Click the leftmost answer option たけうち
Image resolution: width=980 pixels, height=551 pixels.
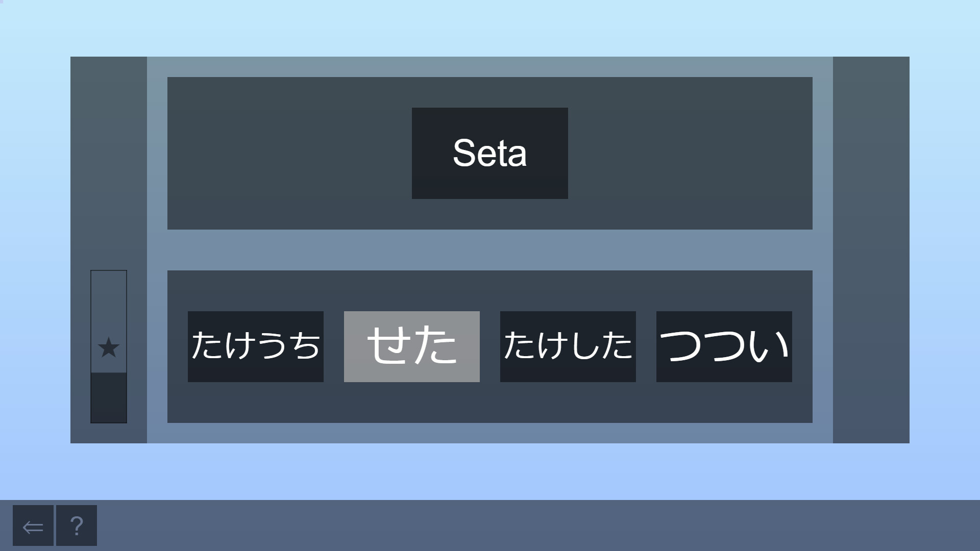click(x=256, y=347)
